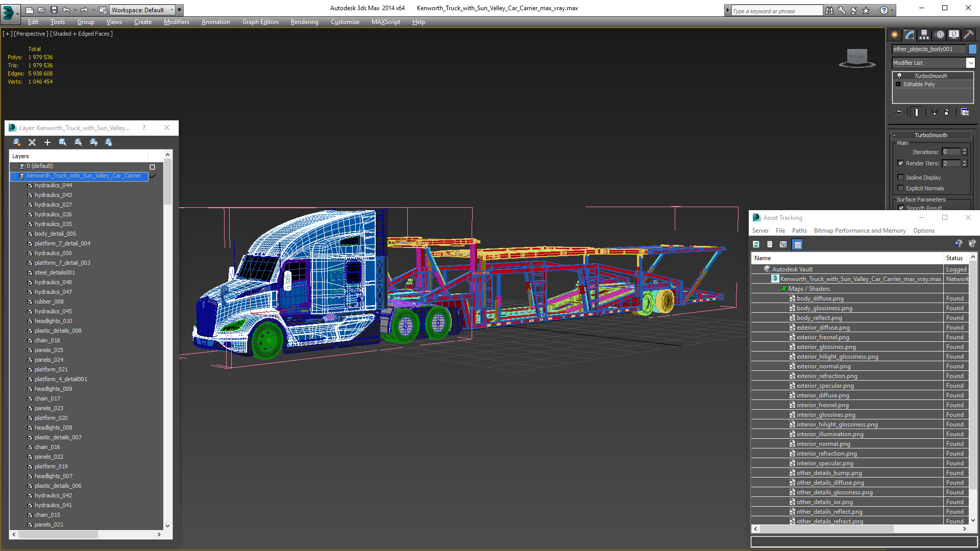
Task: Click Table View icon in Asset Tracking
Action: tap(798, 245)
